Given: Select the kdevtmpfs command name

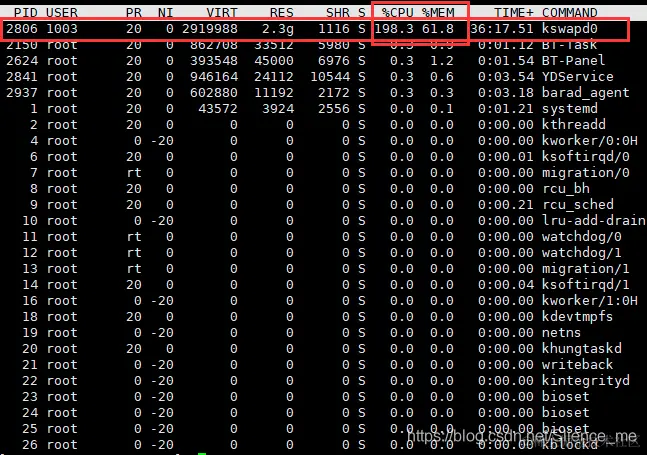Looking at the screenshot, I should [x=577, y=317].
